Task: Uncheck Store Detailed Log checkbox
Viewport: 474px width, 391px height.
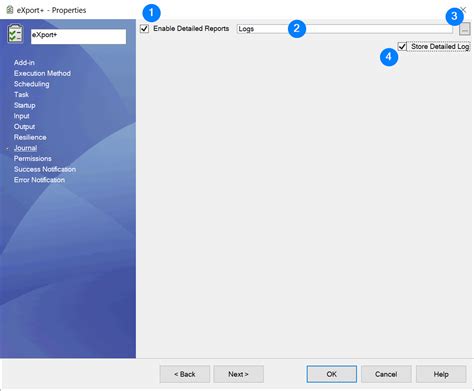Action: point(402,46)
